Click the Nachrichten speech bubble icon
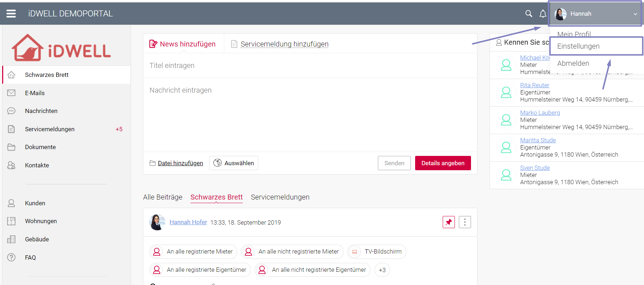The width and height of the screenshot is (644, 285). [11, 111]
